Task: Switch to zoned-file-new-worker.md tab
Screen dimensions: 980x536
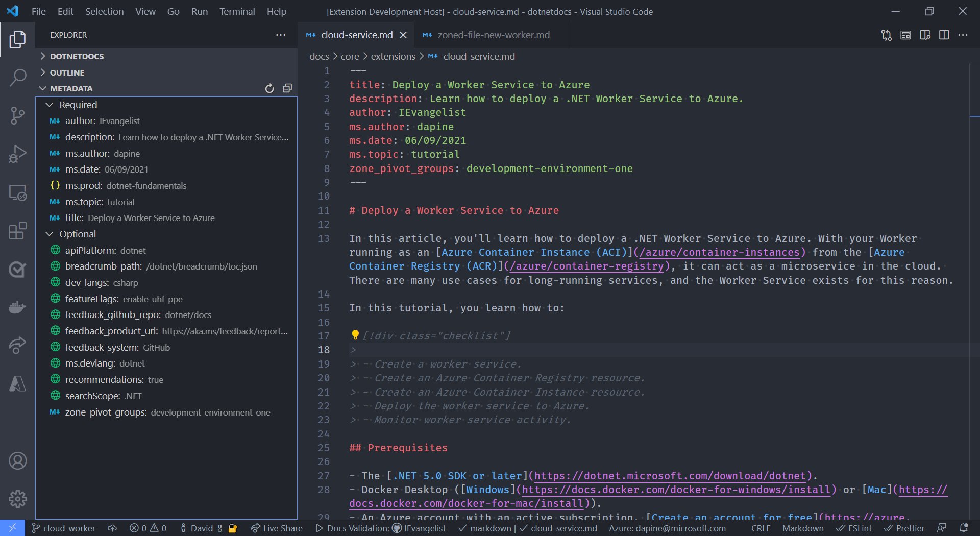Action: [493, 35]
